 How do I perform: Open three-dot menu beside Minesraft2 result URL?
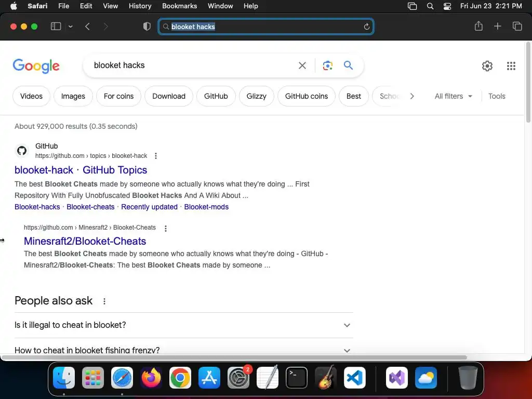(x=166, y=229)
